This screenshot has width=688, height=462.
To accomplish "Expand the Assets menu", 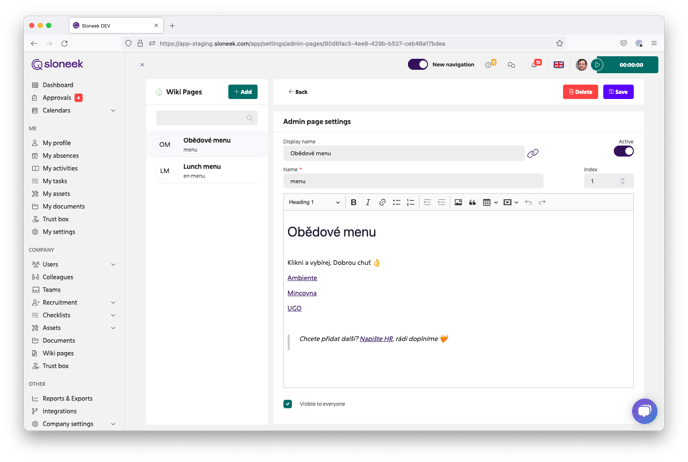I will (x=113, y=328).
